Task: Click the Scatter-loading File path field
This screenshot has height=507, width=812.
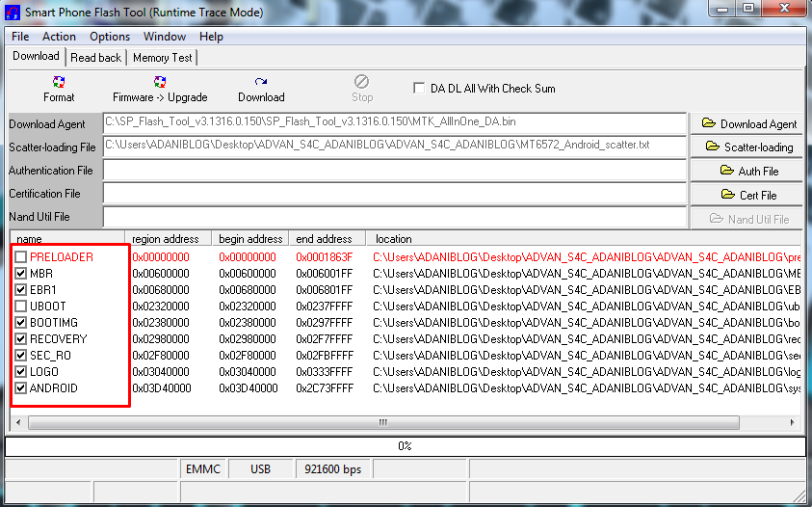Action: [x=395, y=147]
